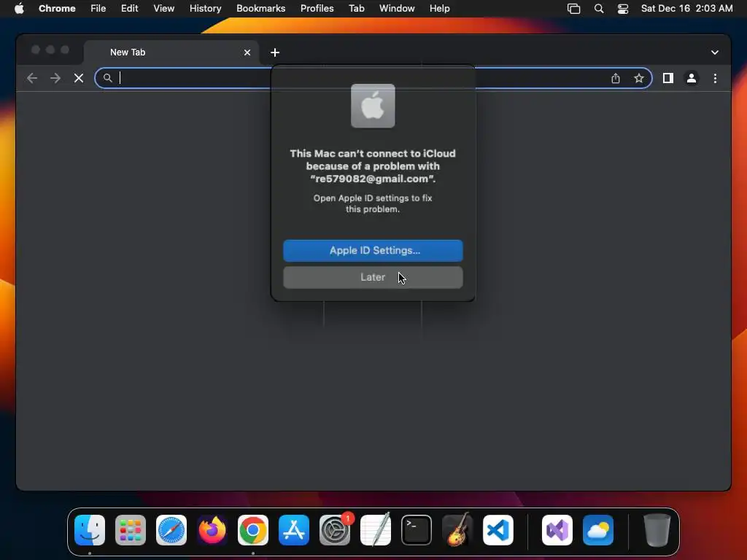Dismiss the dialog with Later
747x560 pixels.
(x=373, y=277)
